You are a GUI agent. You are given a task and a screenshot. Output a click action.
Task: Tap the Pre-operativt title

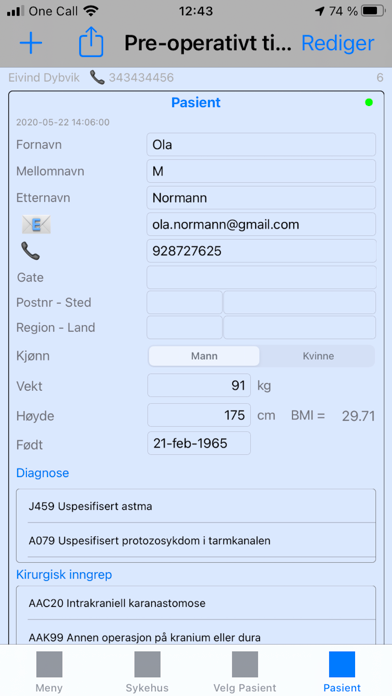(x=208, y=43)
